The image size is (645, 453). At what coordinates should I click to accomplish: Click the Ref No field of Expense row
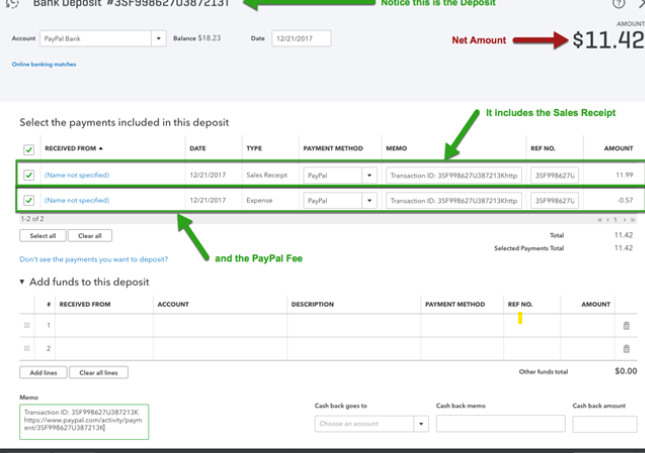[555, 201]
